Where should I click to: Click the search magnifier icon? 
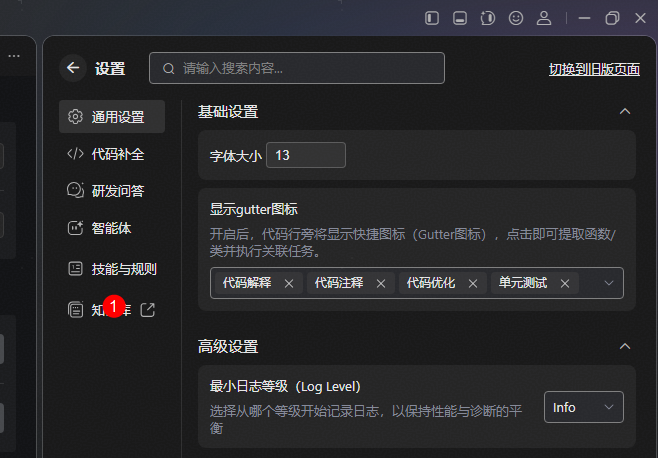(169, 68)
